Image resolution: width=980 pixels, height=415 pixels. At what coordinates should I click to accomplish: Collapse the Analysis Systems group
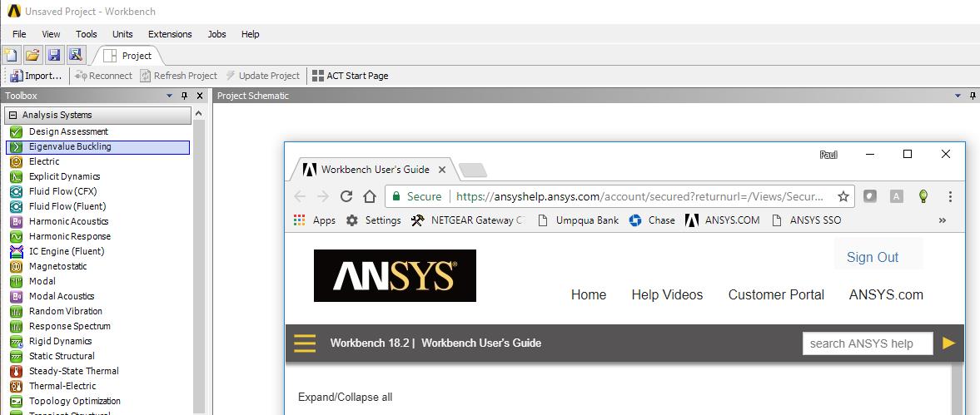pyautogui.click(x=12, y=116)
